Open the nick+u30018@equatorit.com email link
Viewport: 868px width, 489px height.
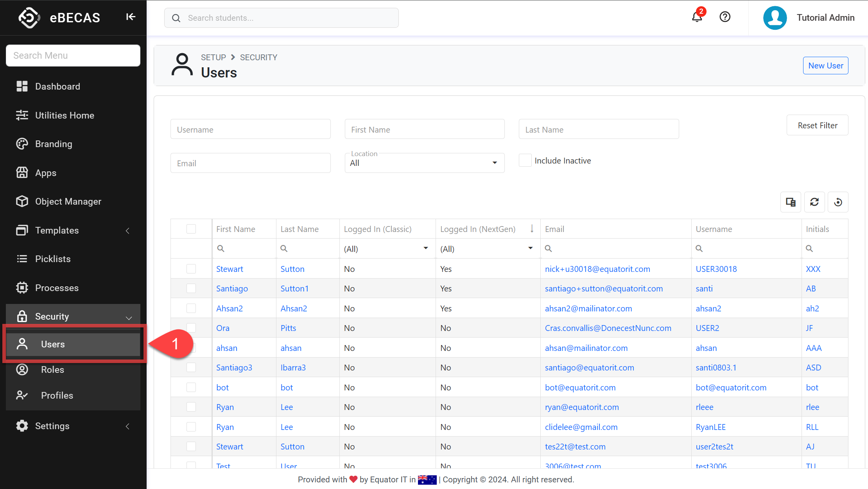point(597,269)
